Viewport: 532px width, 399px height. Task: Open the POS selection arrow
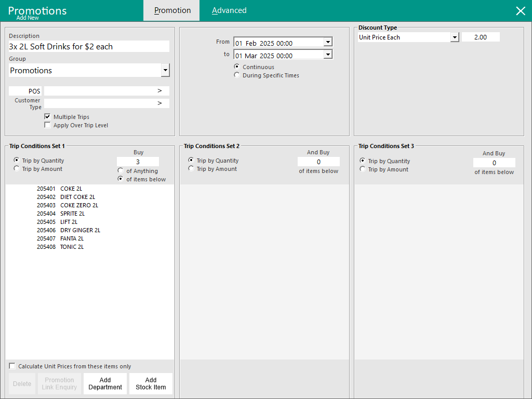pos(159,91)
